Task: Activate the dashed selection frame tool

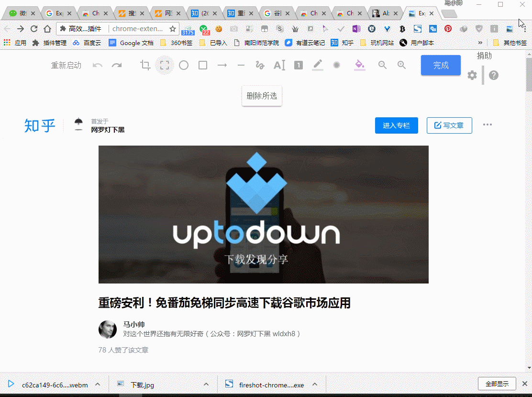Action: (165, 65)
